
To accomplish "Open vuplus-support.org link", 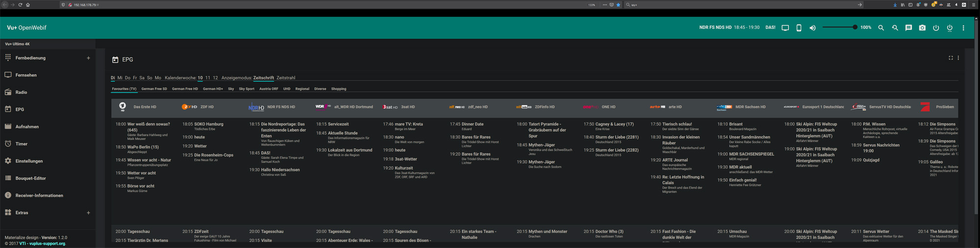I will (x=47, y=244).
